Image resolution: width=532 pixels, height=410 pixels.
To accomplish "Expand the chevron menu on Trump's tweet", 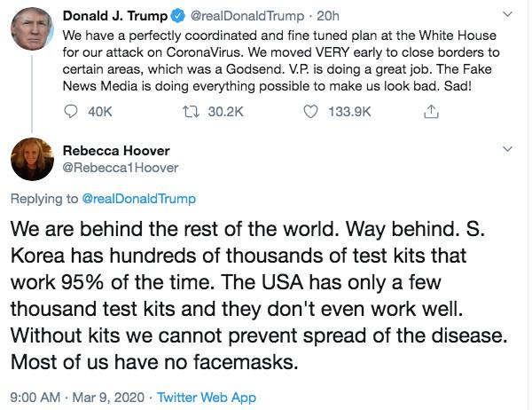I will (x=507, y=15).
